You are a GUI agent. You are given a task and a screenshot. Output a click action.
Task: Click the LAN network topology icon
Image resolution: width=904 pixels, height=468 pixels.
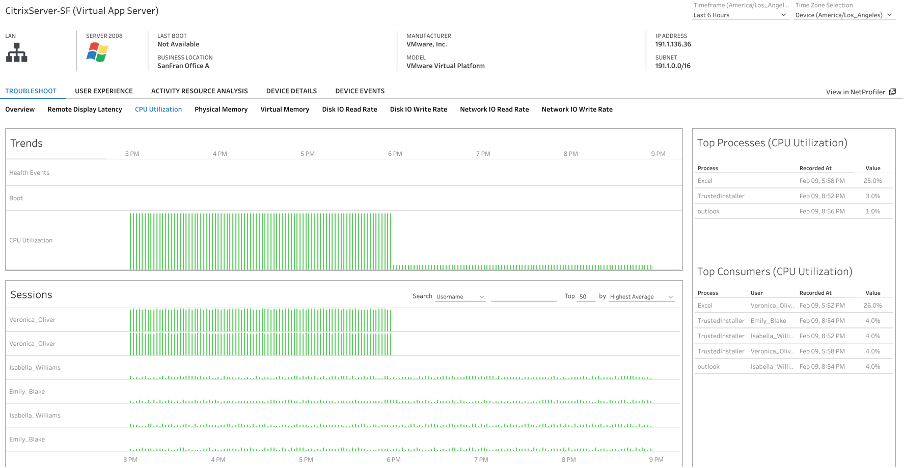click(x=17, y=53)
